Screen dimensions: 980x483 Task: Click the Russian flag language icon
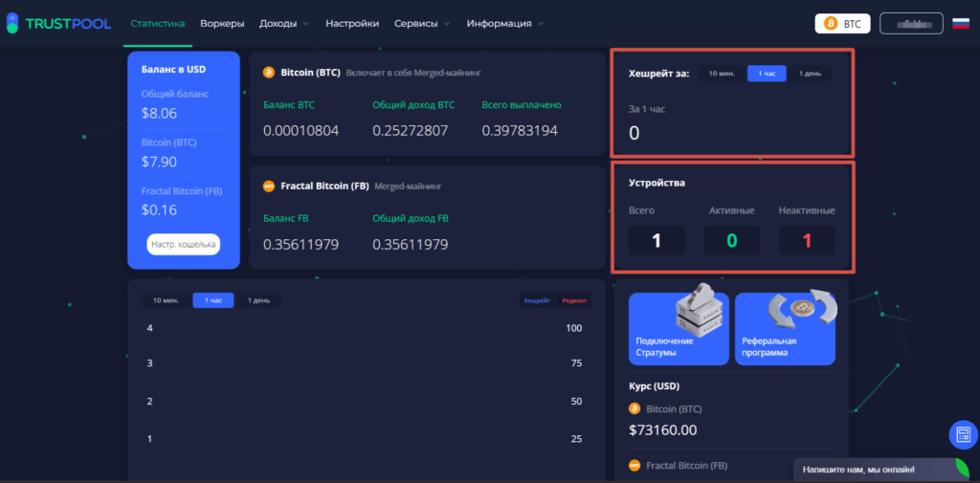pyautogui.click(x=960, y=23)
